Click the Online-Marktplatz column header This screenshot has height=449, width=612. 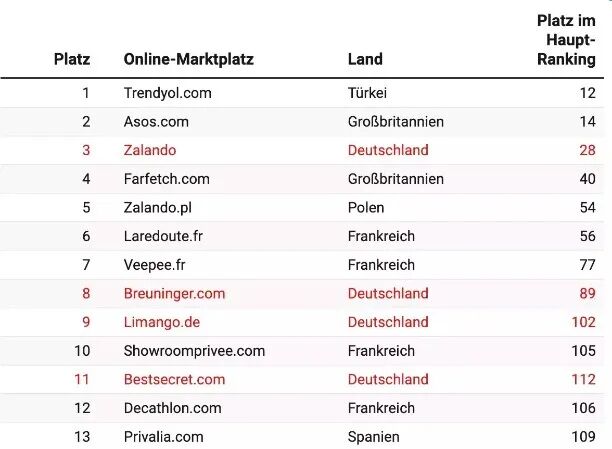189,59
